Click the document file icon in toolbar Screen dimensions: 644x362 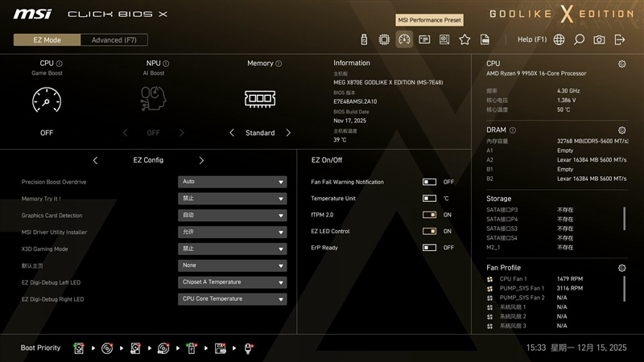[x=485, y=39]
